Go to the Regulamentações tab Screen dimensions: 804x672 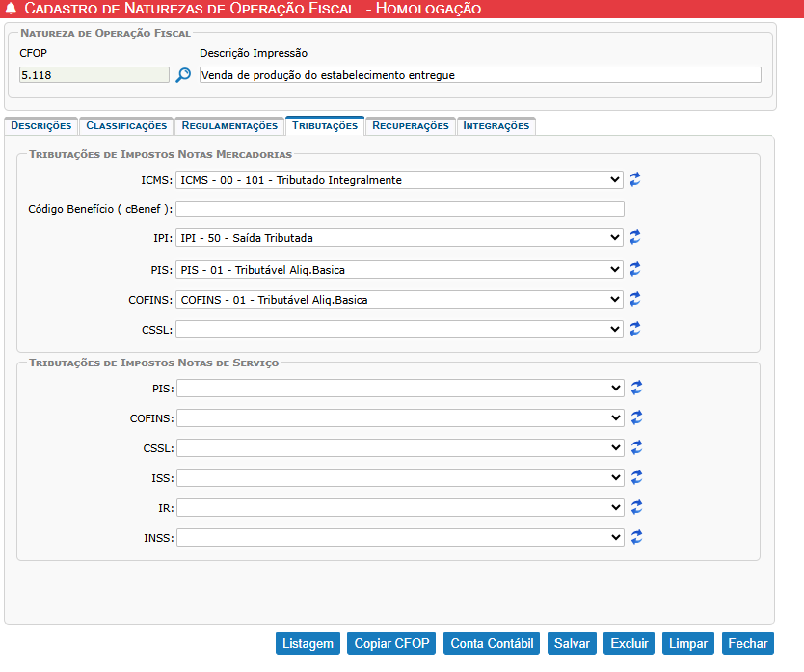pyautogui.click(x=229, y=125)
